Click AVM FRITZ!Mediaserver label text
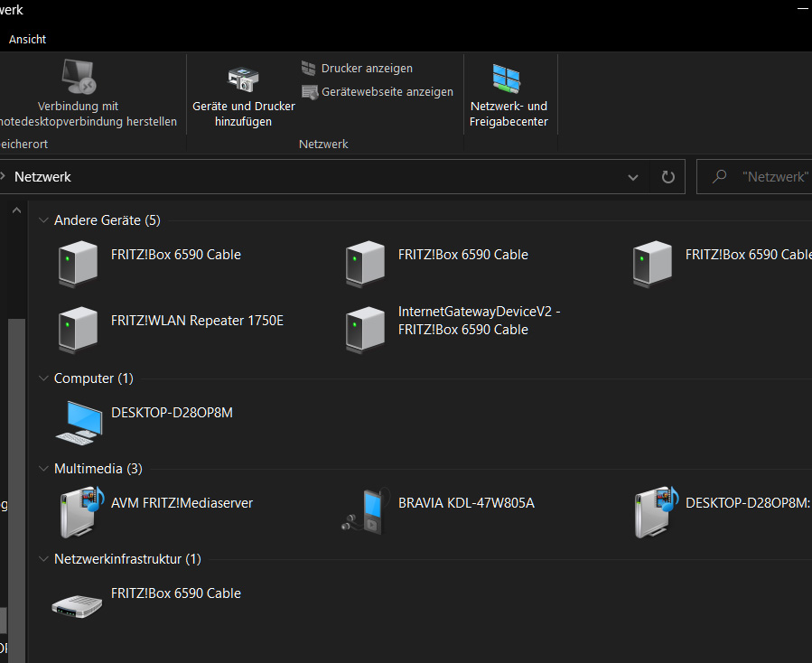Screen dimensions: 812x663 182,503
